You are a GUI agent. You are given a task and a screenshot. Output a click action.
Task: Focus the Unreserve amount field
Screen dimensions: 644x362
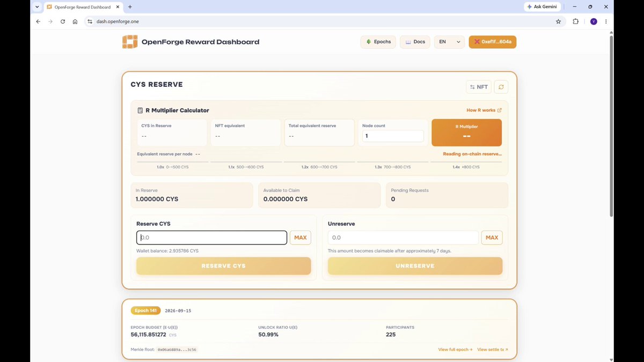point(403,238)
